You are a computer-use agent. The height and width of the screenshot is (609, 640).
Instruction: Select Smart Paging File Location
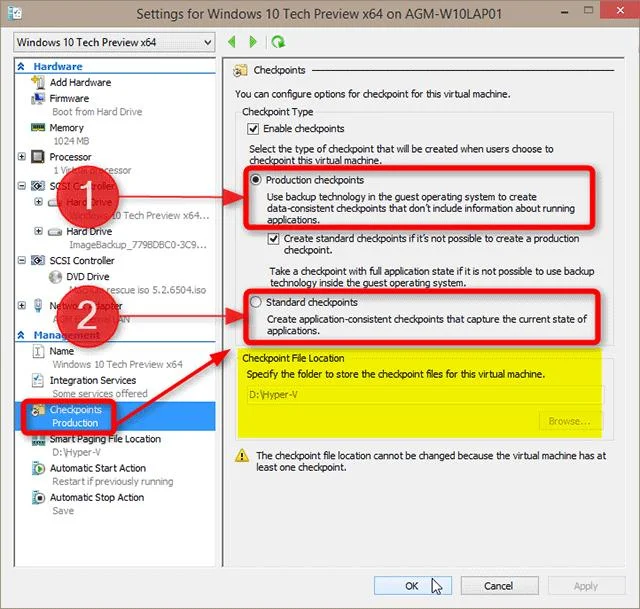(x=105, y=439)
